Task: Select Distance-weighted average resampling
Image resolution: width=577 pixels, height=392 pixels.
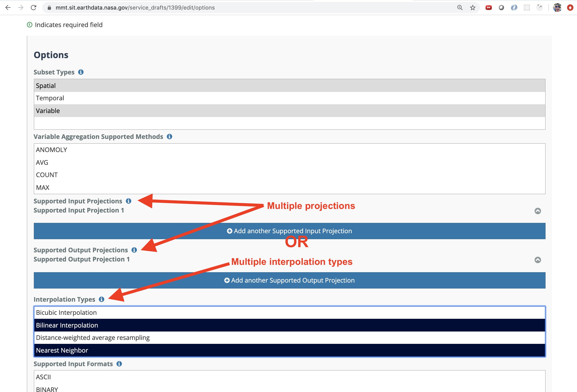Action: pos(289,338)
